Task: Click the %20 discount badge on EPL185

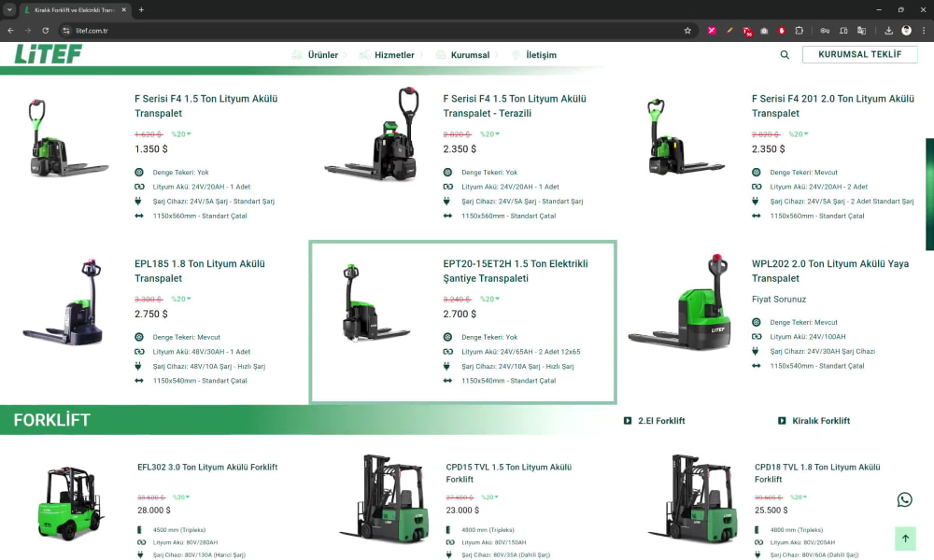Action: (x=181, y=299)
